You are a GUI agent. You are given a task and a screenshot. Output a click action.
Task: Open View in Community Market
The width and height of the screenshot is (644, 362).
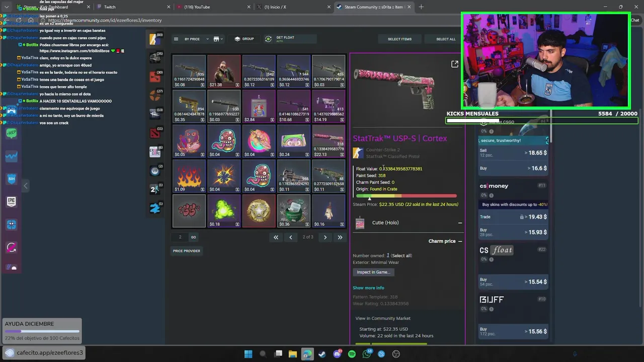tap(383, 318)
